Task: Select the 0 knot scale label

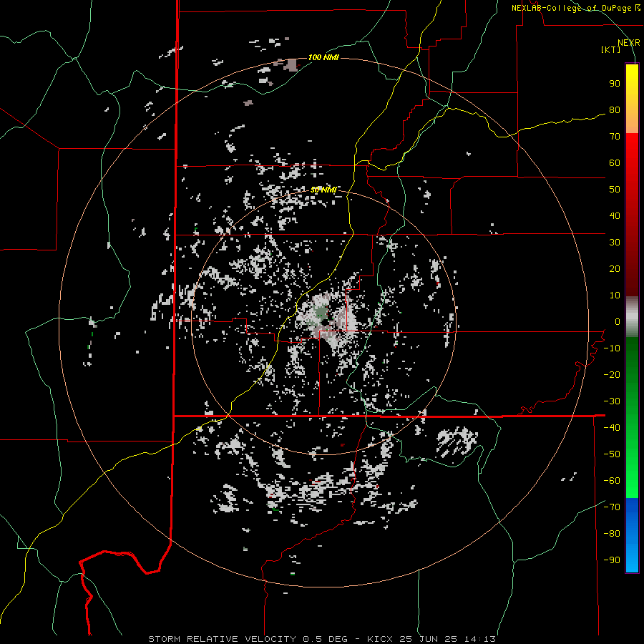Action: pos(618,322)
